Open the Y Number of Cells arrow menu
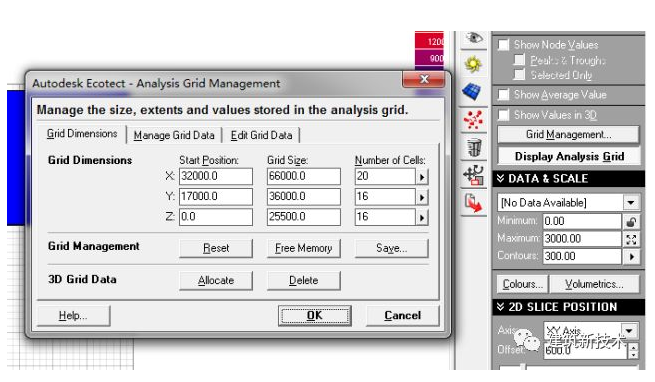The width and height of the screenshot is (655, 382). (422, 197)
